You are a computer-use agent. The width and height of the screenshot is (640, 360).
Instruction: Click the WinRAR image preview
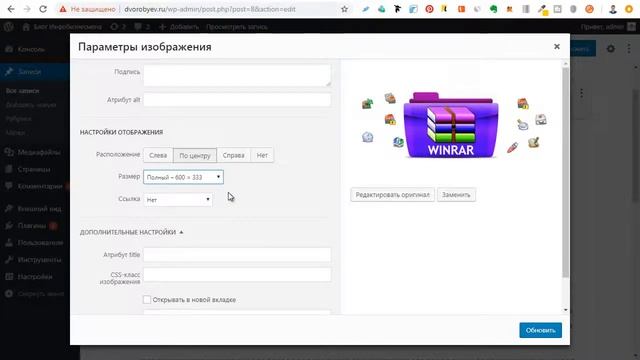coord(451,125)
